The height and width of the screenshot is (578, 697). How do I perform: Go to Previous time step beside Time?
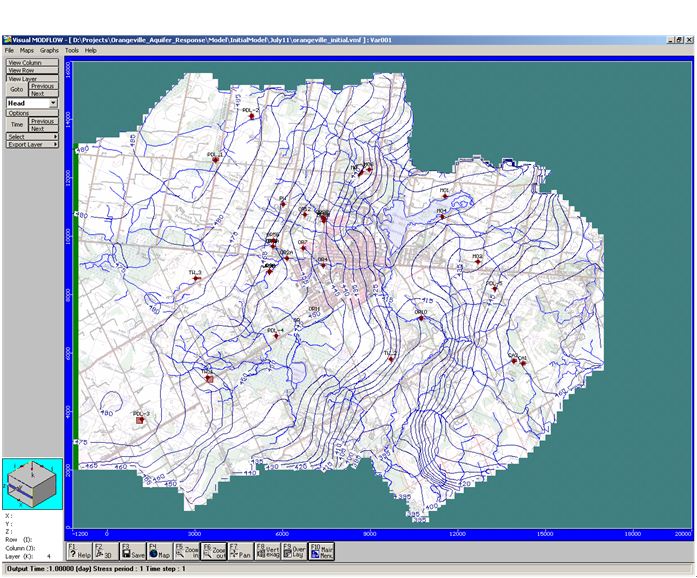tap(43, 121)
